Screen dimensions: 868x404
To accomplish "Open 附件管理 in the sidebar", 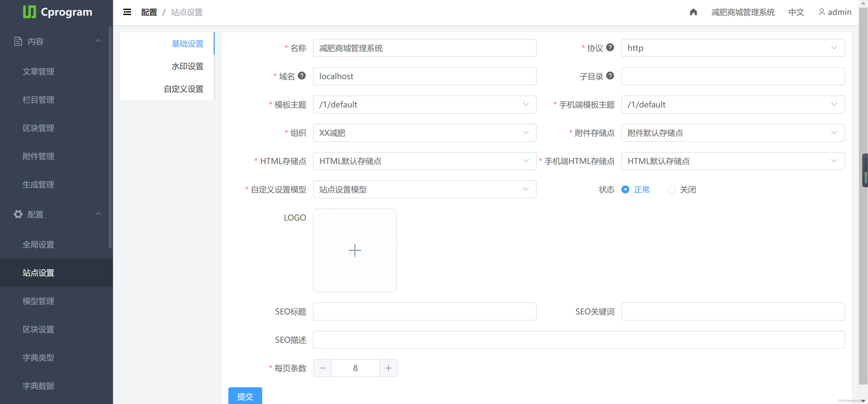I will (38, 156).
